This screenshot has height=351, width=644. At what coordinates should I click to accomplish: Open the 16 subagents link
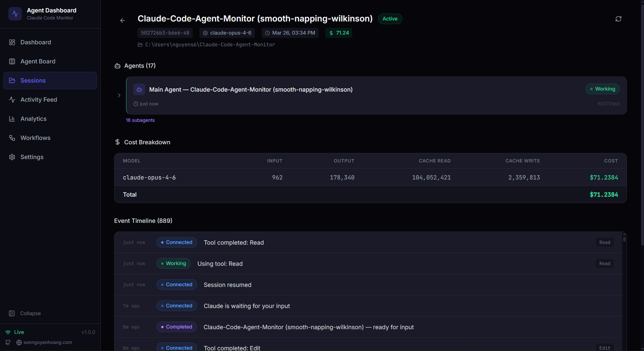click(140, 120)
